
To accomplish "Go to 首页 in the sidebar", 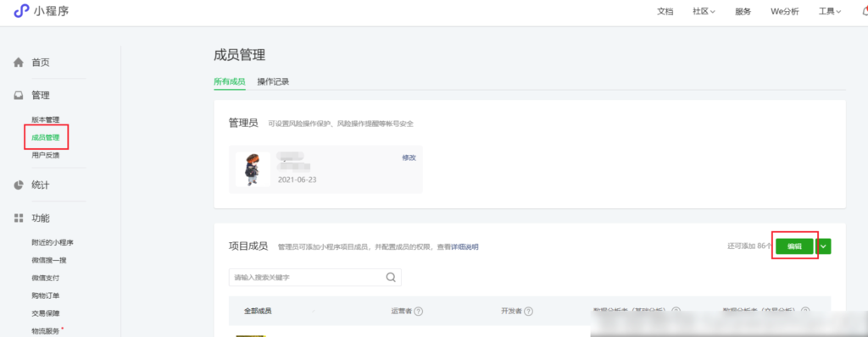I will pos(41,63).
